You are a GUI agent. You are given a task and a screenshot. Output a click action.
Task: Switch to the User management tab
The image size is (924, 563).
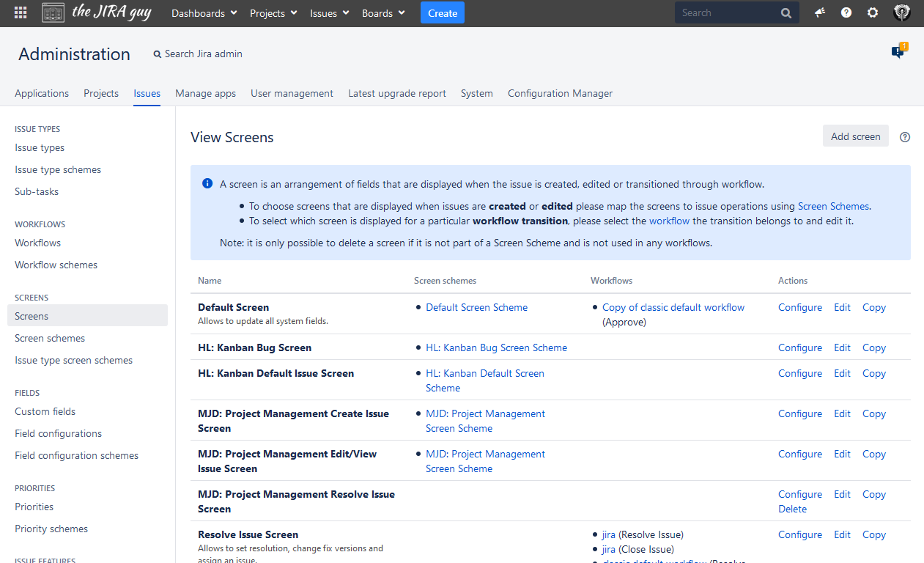tap(292, 93)
